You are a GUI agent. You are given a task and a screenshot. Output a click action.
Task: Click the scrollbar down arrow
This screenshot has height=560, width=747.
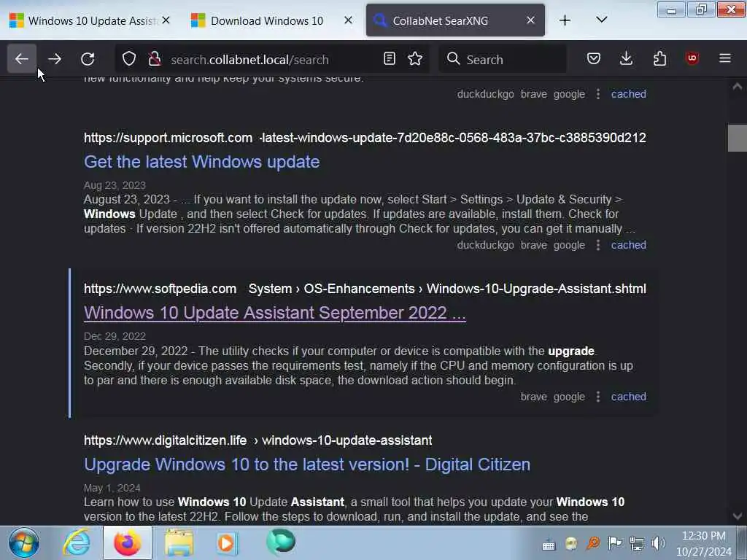coord(737,516)
